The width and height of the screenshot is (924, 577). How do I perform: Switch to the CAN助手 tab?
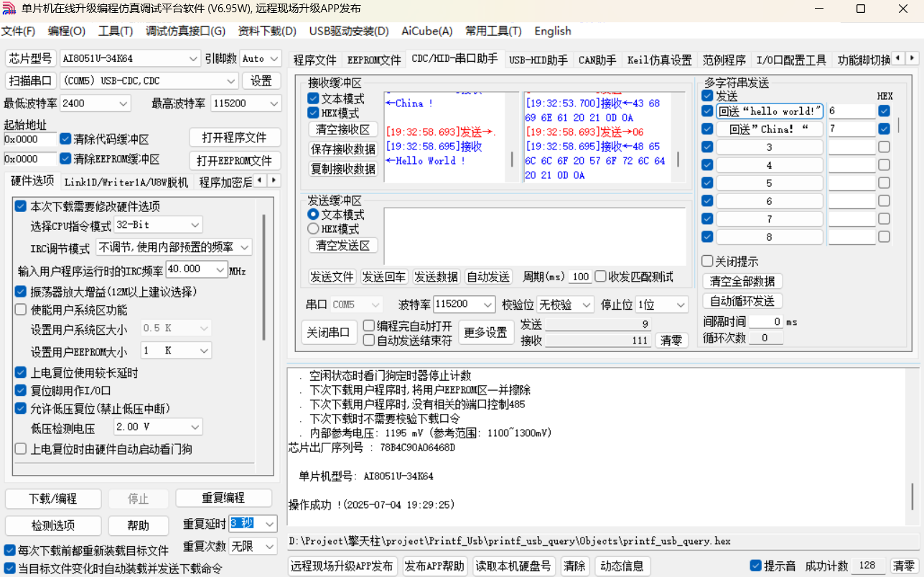(x=597, y=60)
